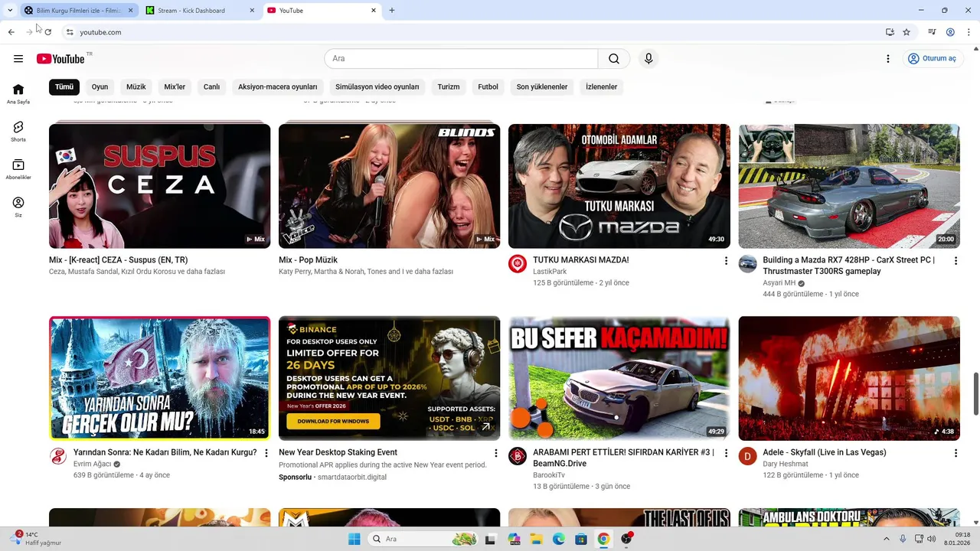Open Siz in the sidebar
Screen dimensions: 980x551
coord(18,207)
